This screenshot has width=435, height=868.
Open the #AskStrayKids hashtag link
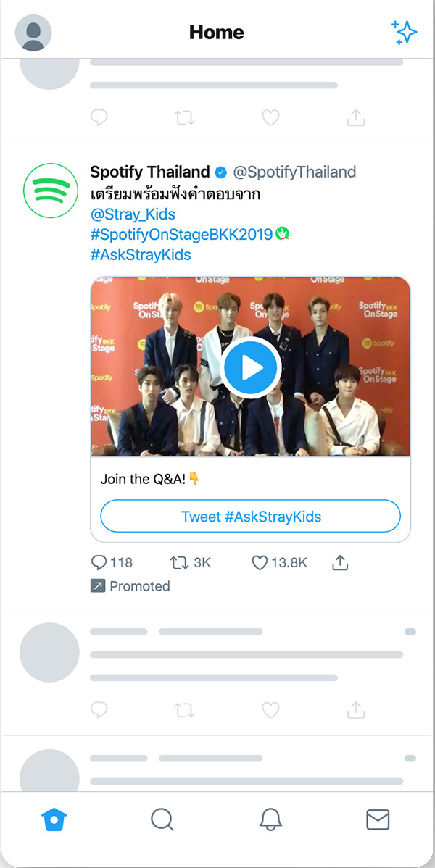point(141,254)
